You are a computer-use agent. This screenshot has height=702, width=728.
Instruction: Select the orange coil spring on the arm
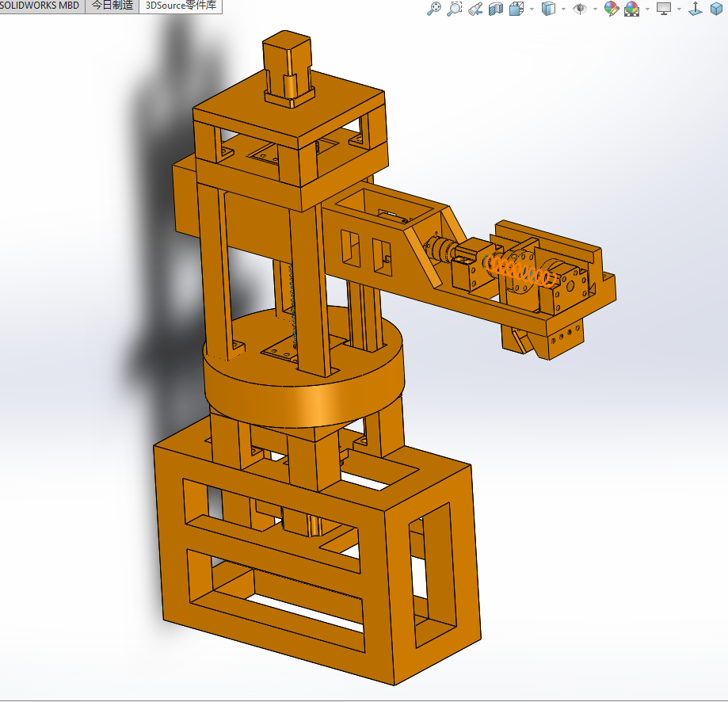tap(520, 269)
